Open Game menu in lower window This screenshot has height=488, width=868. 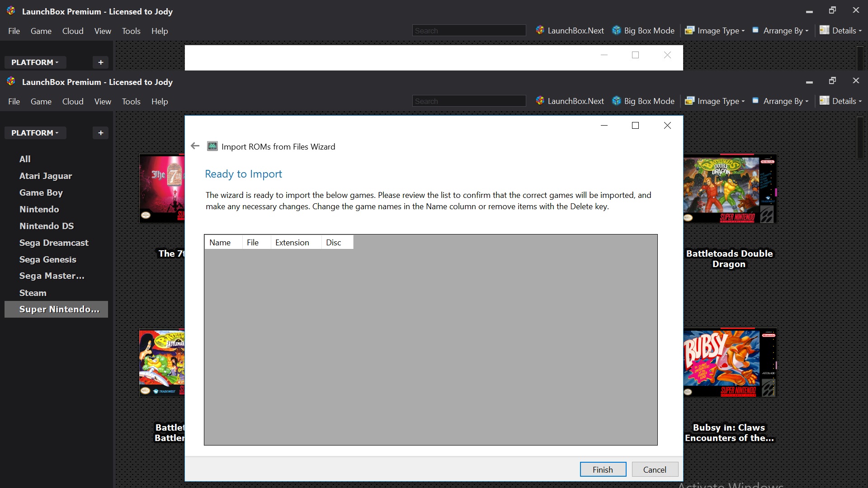point(41,102)
